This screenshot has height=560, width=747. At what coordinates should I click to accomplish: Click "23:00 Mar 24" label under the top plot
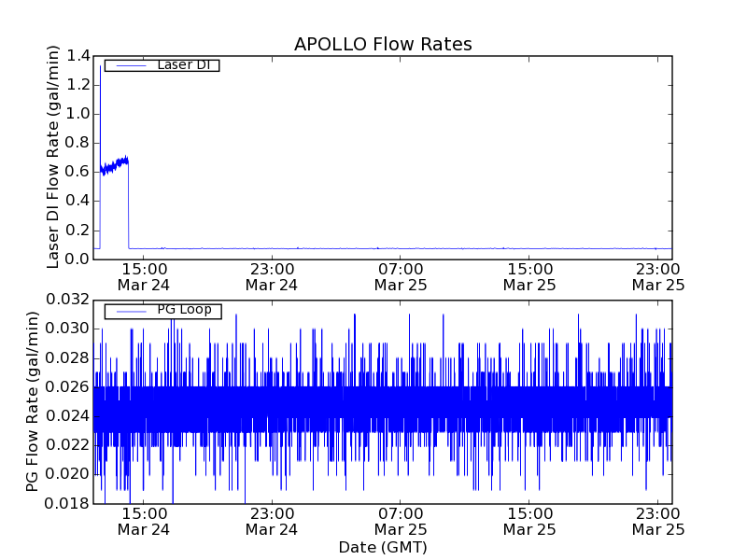[x=272, y=277]
